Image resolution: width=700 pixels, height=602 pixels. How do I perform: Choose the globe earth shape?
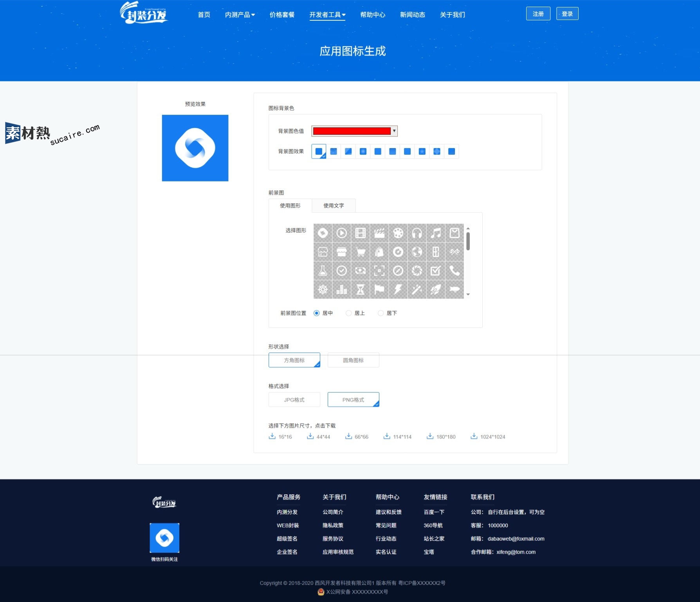coord(417,252)
